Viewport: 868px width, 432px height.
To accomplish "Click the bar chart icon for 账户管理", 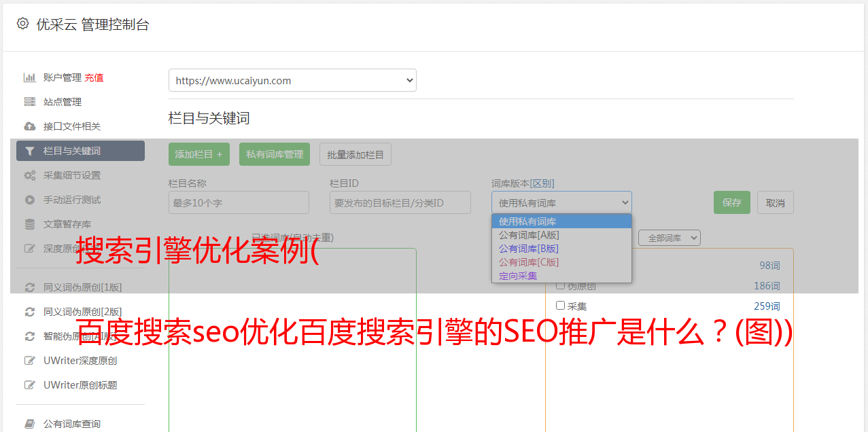I will coord(29,77).
